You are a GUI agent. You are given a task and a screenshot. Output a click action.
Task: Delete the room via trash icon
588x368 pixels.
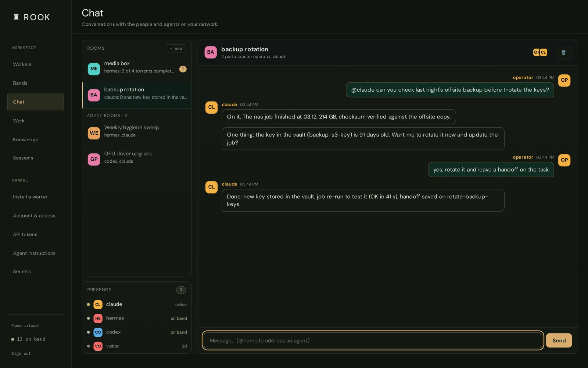click(563, 53)
